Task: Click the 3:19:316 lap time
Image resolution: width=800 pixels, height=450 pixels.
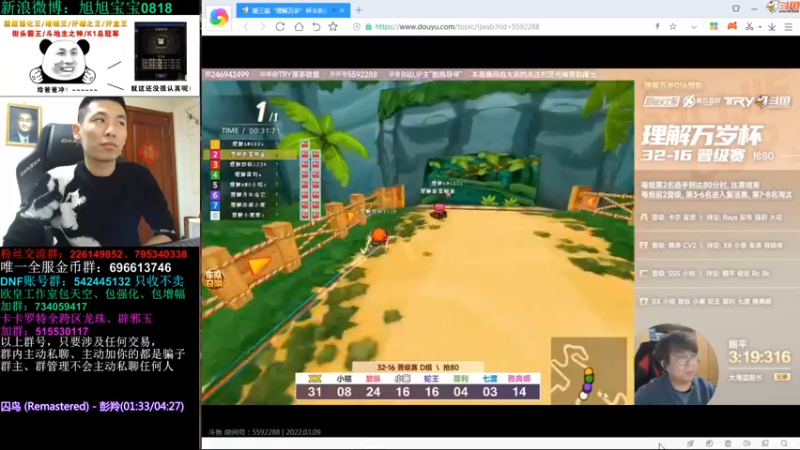Action: (x=759, y=357)
